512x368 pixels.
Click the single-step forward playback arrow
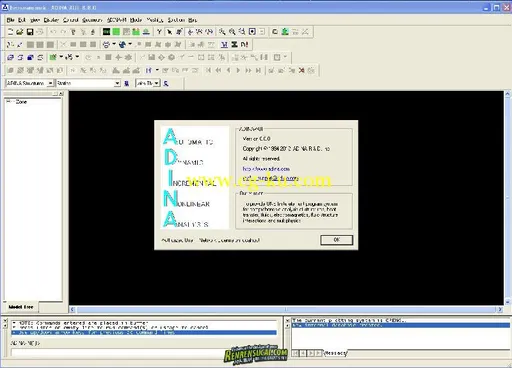238,70
